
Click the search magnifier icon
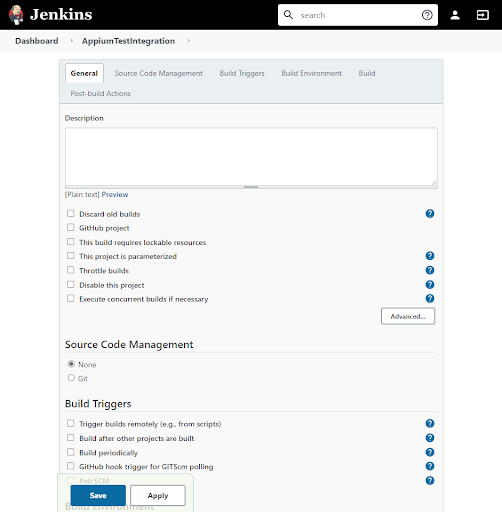[288, 15]
